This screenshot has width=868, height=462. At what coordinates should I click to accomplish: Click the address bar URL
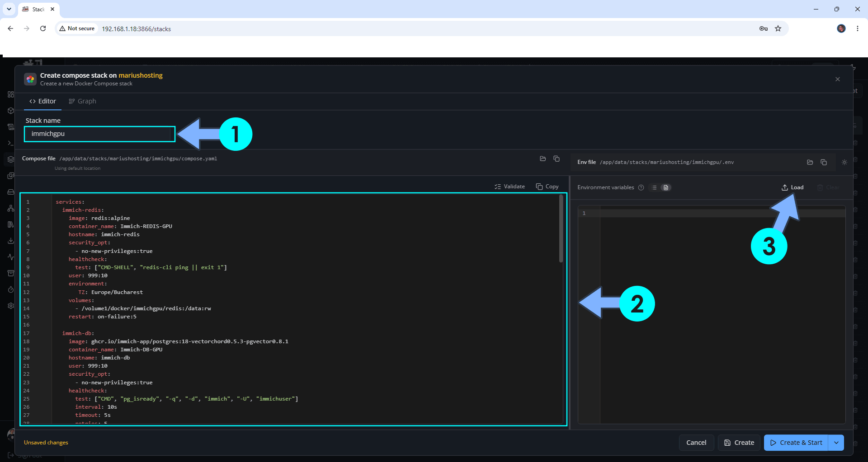coord(136,29)
